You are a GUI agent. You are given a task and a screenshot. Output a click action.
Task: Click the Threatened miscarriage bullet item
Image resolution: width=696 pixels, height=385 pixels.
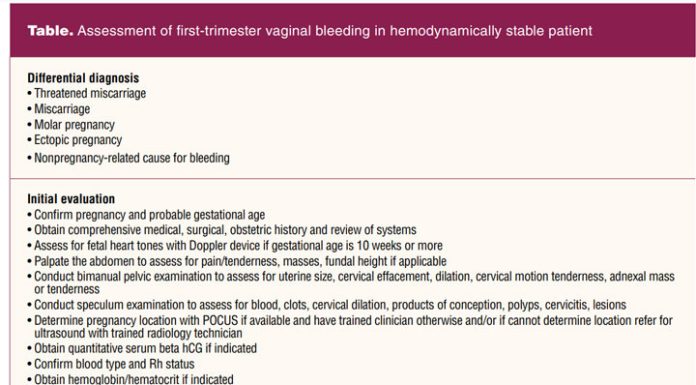click(x=87, y=93)
